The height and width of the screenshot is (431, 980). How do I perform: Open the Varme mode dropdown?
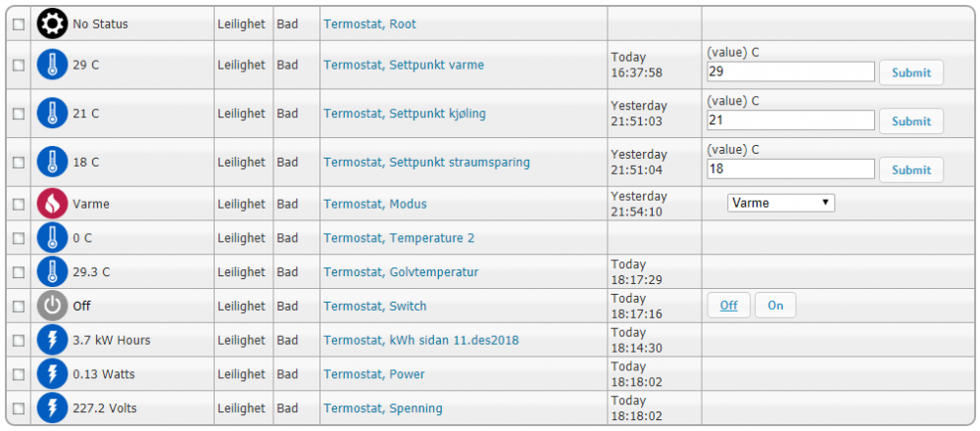(x=781, y=203)
